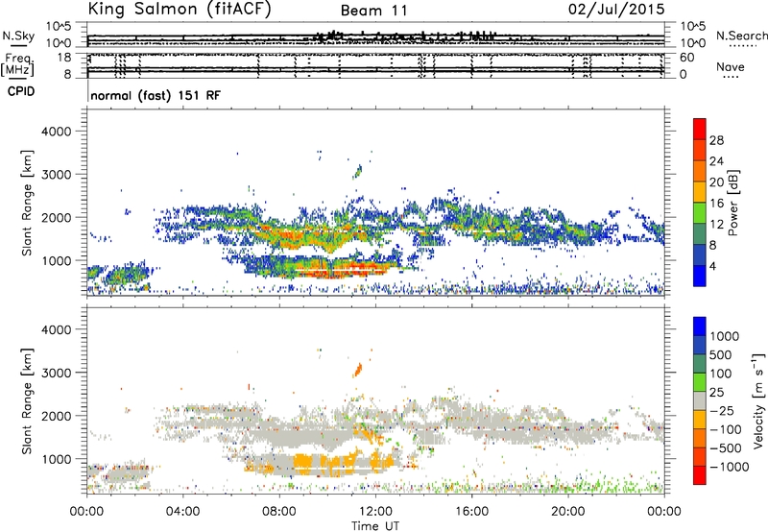Screen dimensions: 768x532
Task: Click the '28' label on the power colorbar
Action: tap(716, 140)
